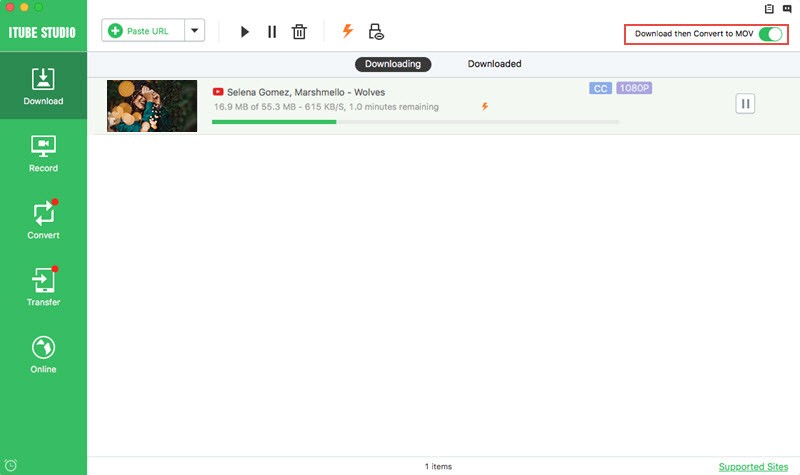800x475 pixels.
Task: Open the Online browser section
Action: click(43, 354)
